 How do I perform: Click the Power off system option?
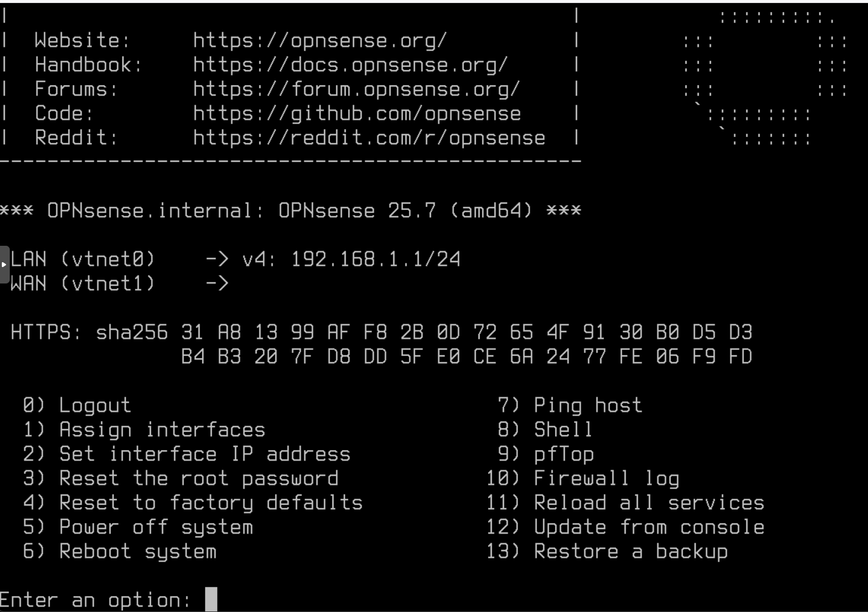coord(156,527)
